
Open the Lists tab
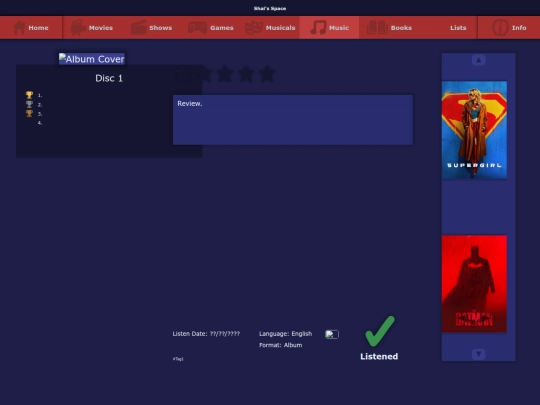point(458,28)
